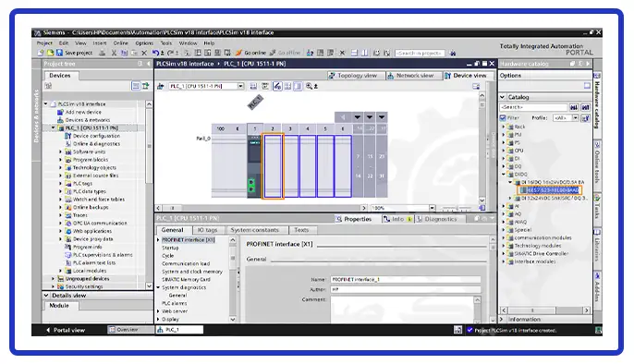Select Startup in properties navigation
This screenshot has height=364, width=634.
click(170, 248)
